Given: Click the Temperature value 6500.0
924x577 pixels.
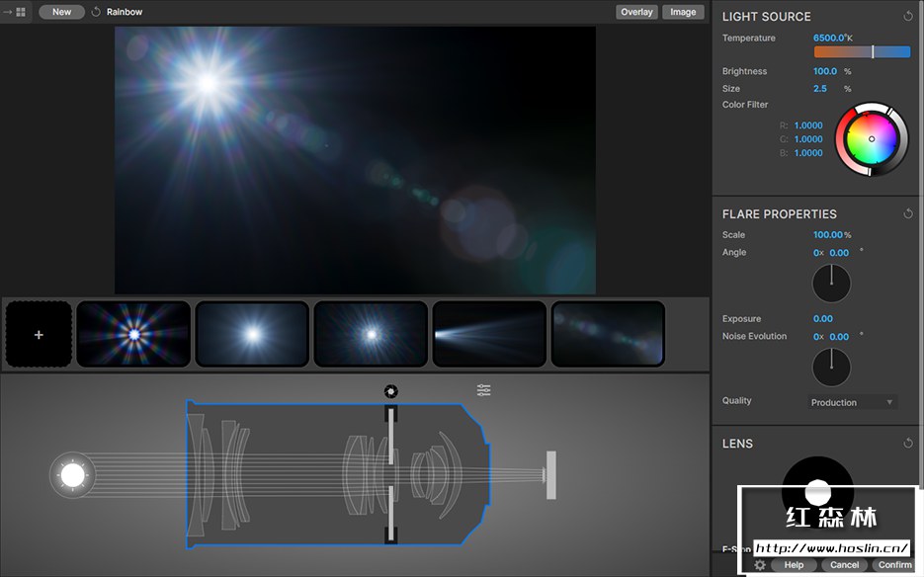Looking at the screenshot, I should [x=828, y=38].
